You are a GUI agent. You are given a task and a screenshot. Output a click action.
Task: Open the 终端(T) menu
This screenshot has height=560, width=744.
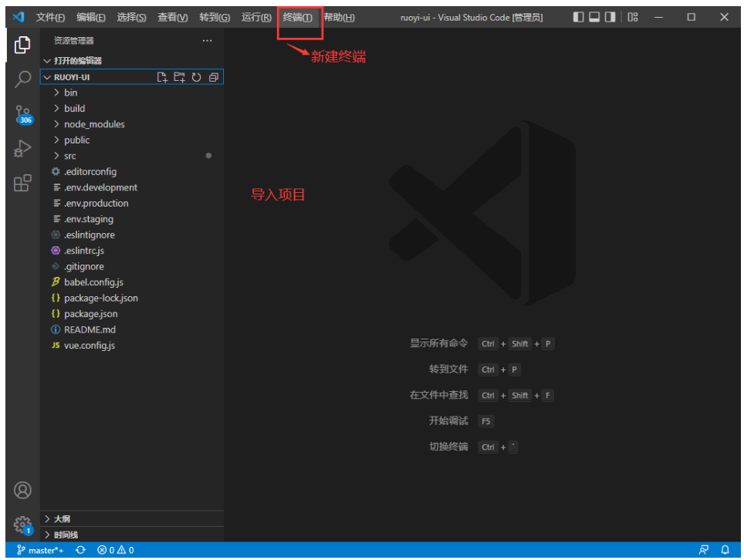[297, 18]
